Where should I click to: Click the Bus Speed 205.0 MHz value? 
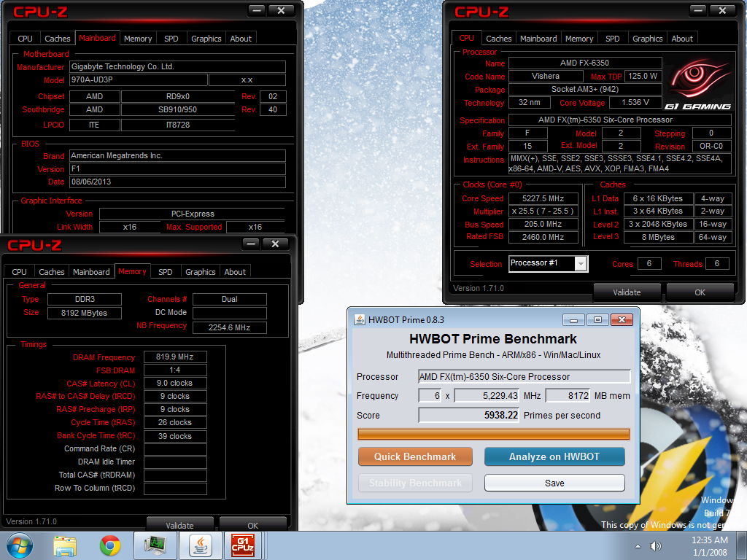pos(543,225)
